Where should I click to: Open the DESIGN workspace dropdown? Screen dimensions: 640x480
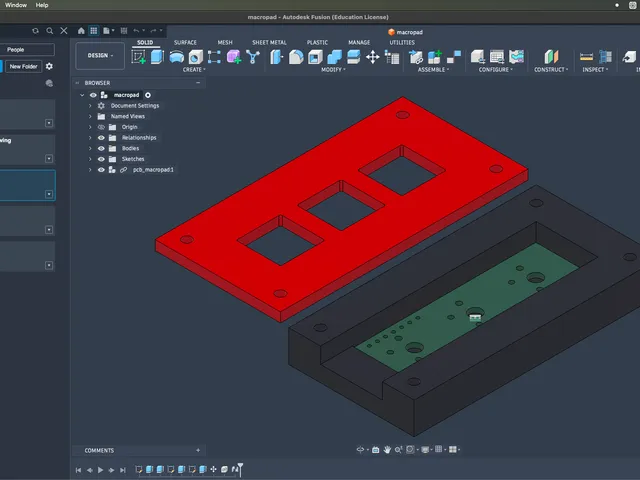click(x=100, y=56)
